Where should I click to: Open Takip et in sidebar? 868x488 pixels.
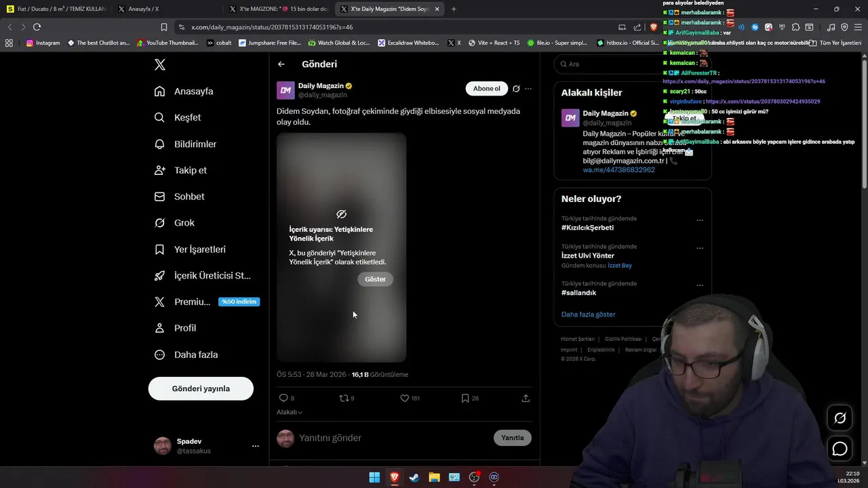180,170
